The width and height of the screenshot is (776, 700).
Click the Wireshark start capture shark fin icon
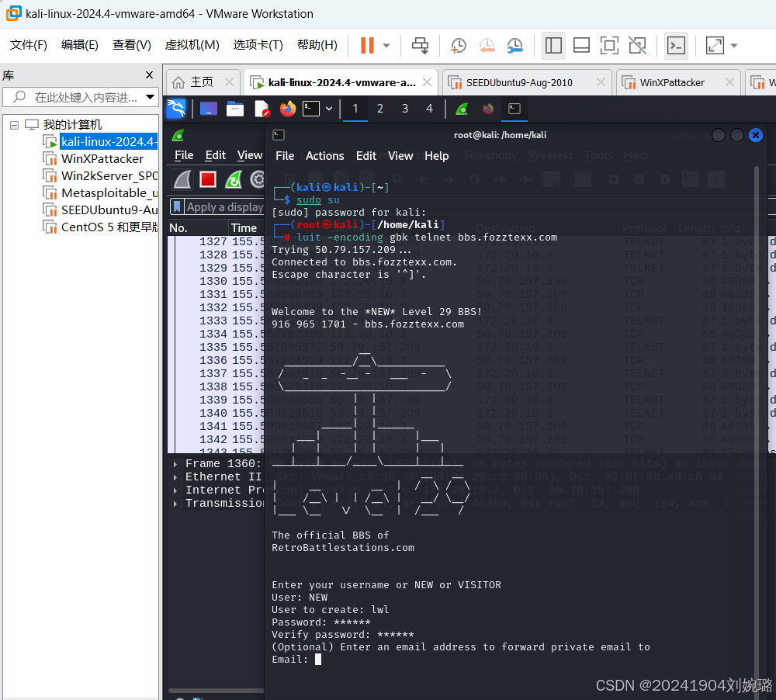(x=182, y=179)
